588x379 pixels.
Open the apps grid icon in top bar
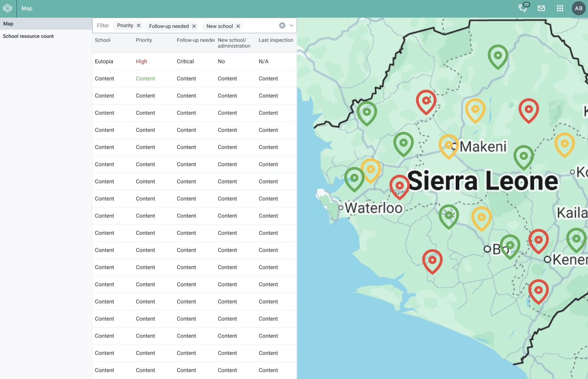click(x=560, y=8)
